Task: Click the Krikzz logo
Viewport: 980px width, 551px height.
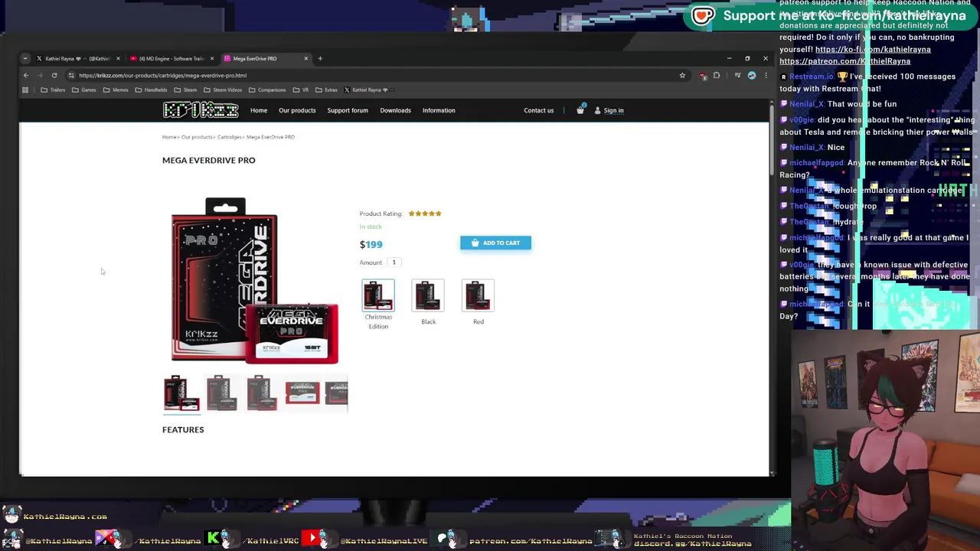Action: (201, 110)
